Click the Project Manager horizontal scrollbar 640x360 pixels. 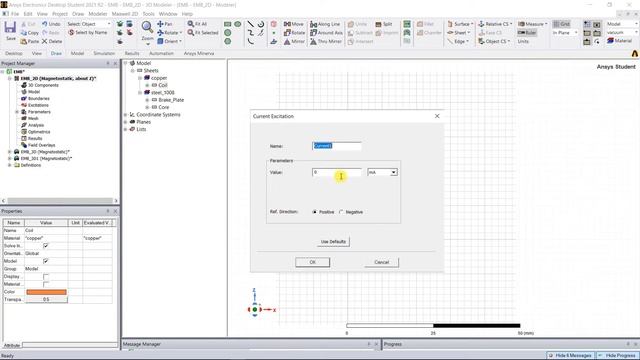coord(60,201)
